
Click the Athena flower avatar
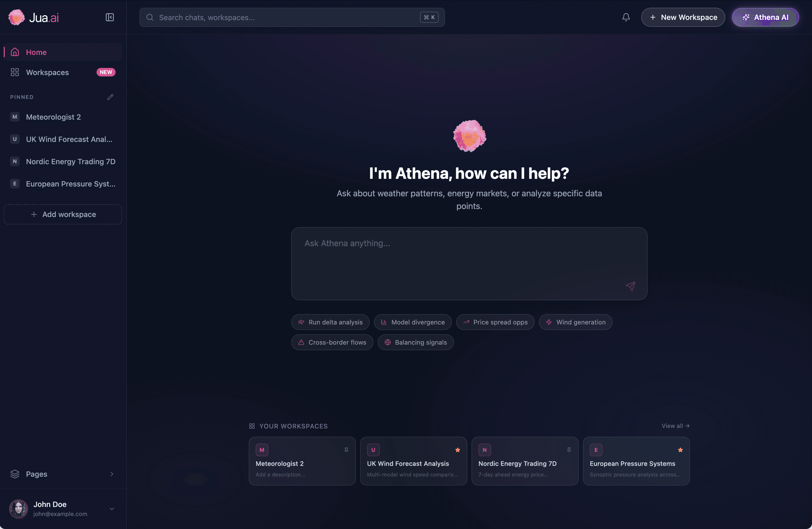pos(469,136)
